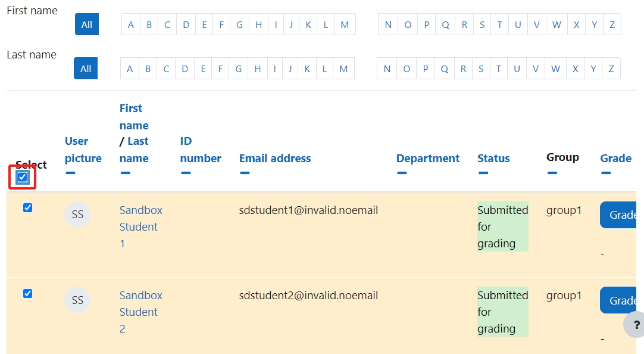Collapse the ID number column

(186, 173)
